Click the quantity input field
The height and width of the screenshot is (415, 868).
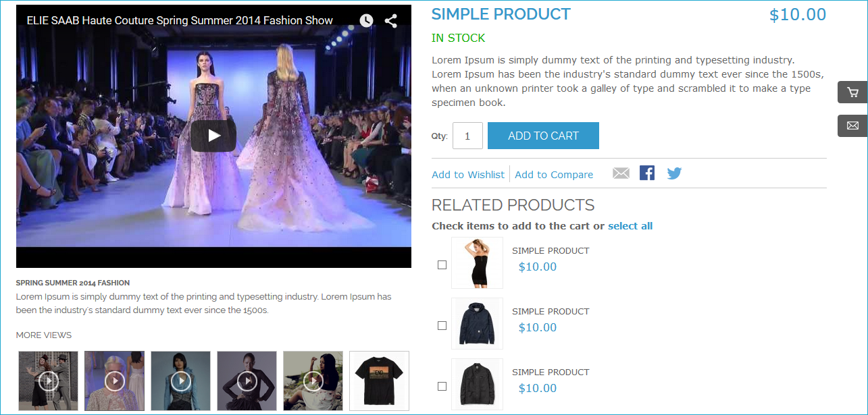click(x=467, y=136)
